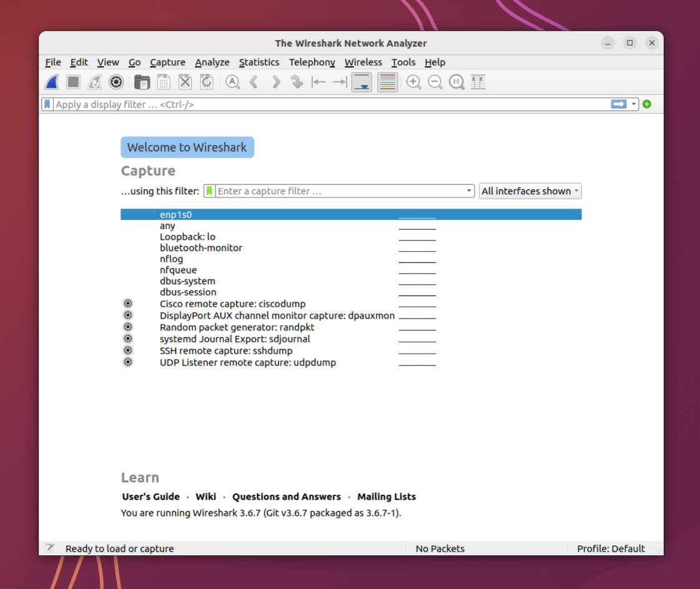Select the nflog interface
This screenshot has height=589, width=700.
coord(351,259)
